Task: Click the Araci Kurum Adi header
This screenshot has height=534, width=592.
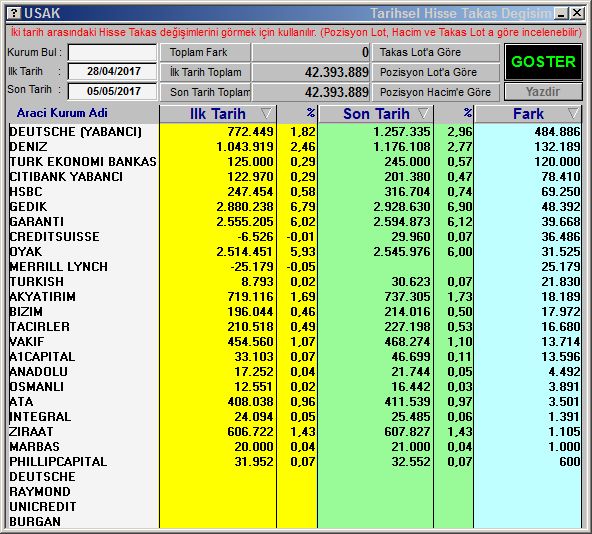Action: point(62,113)
